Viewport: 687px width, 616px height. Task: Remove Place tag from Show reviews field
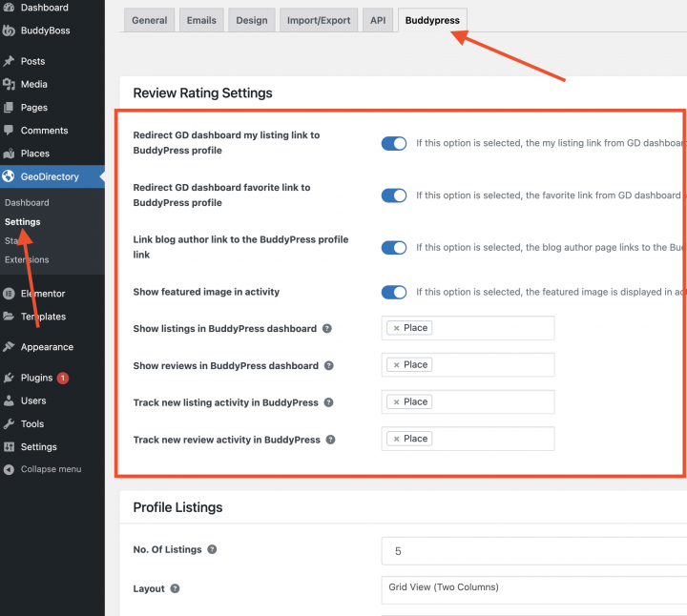click(x=396, y=365)
